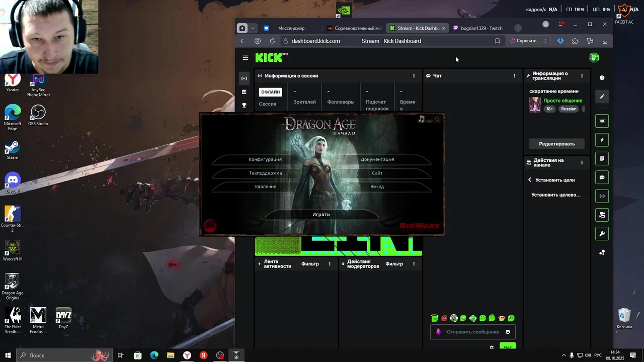Open options menu of Действия на канале panel

pos(582,162)
